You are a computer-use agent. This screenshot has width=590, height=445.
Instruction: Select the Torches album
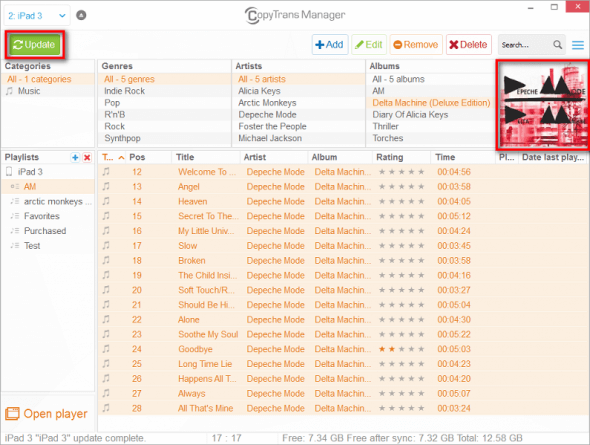[x=430, y=138]
